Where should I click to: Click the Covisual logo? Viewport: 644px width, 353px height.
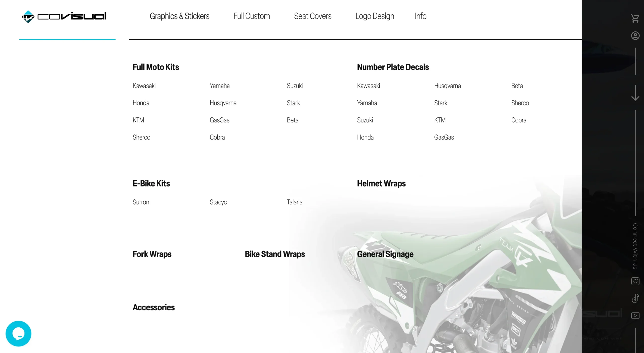pos(64,17)
